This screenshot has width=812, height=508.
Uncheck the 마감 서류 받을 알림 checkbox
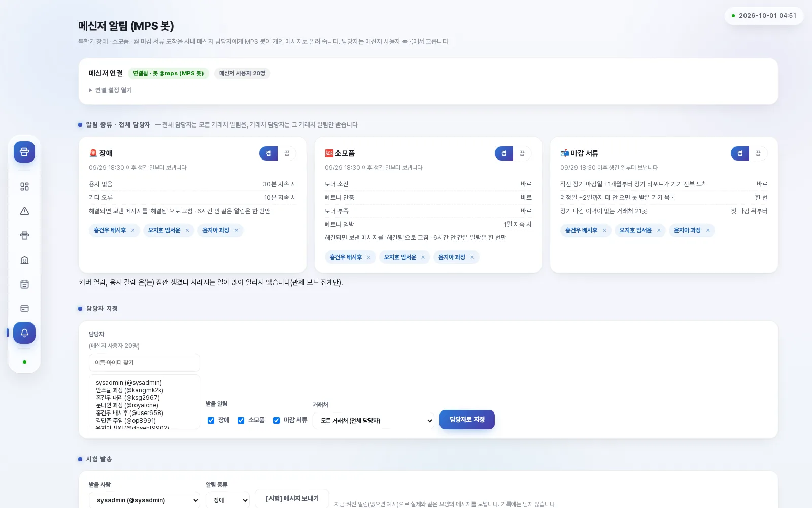276,420
